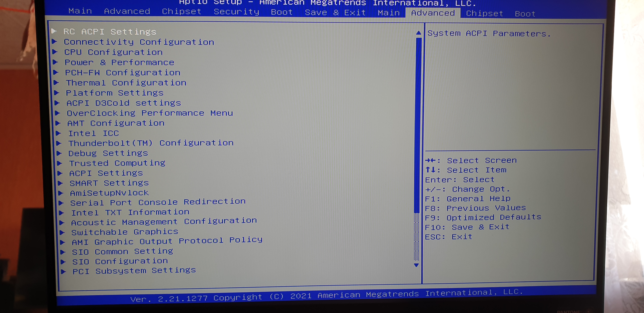Open the last Boot tab
Viewport: 644px width, 313px height.
coord(525,14)
